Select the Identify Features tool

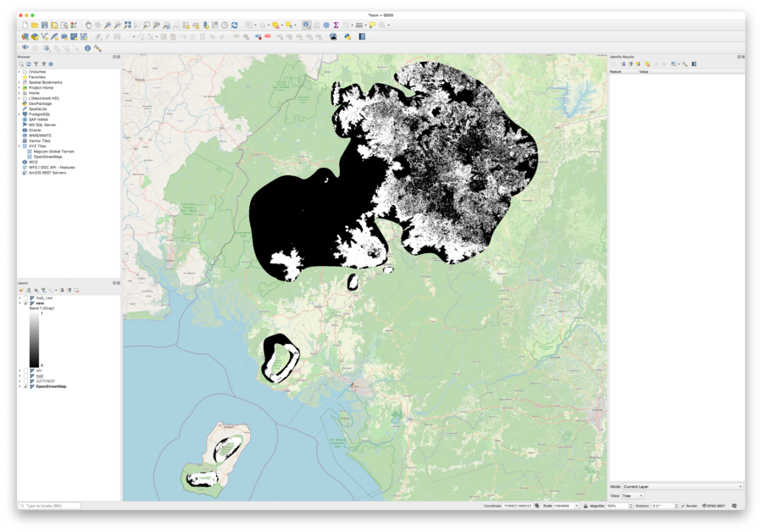[307, 25]
